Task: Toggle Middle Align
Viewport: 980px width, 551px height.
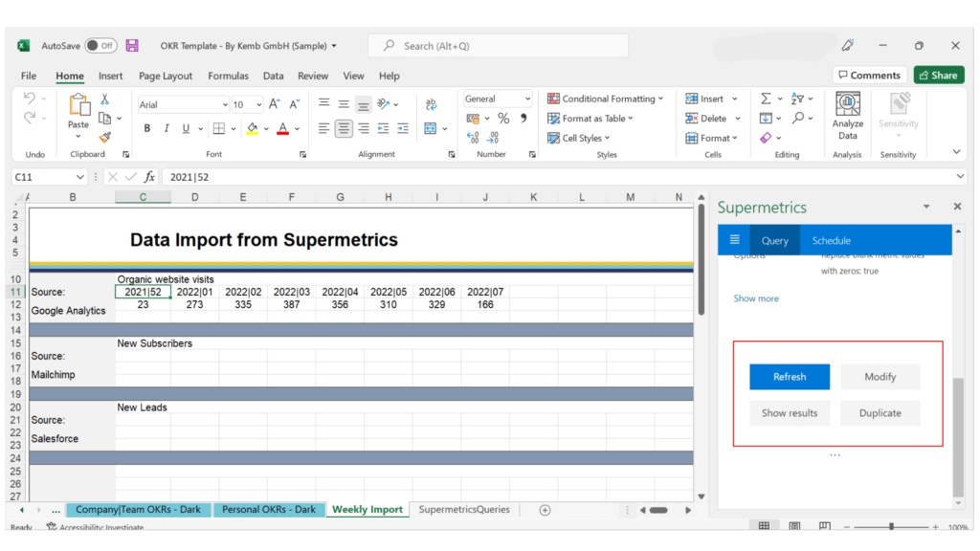Action: 344,103
